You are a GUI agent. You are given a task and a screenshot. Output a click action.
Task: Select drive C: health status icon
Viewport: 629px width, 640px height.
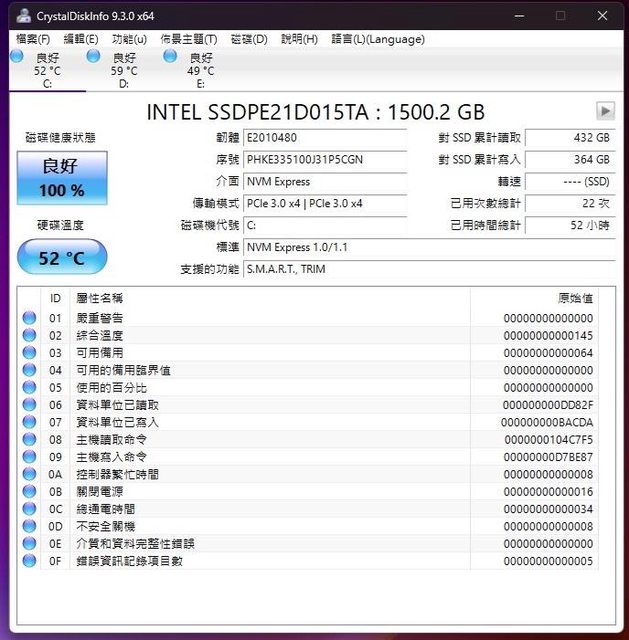pos(17,57)
